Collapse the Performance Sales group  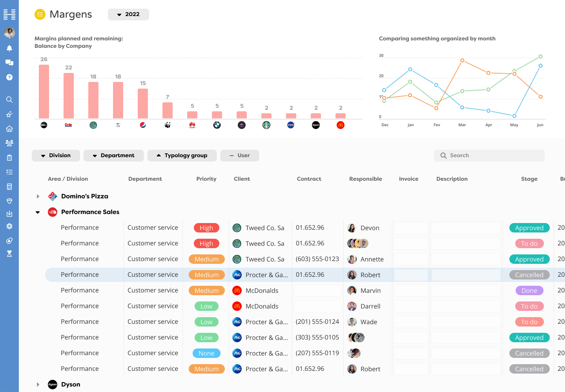pos(38,212)
